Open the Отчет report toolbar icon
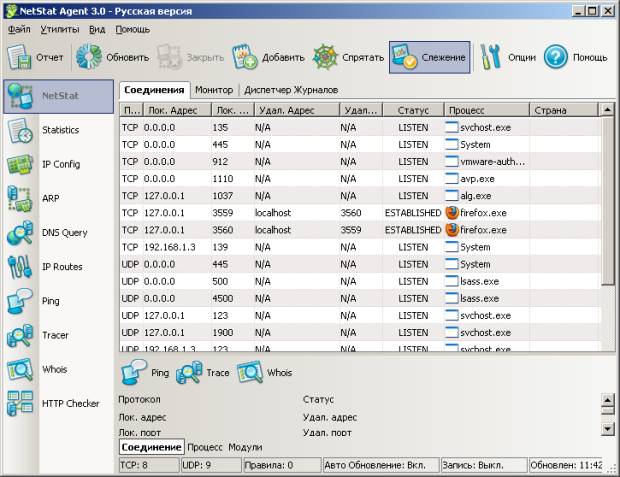620x477 pixels. [x=19, y=57]
